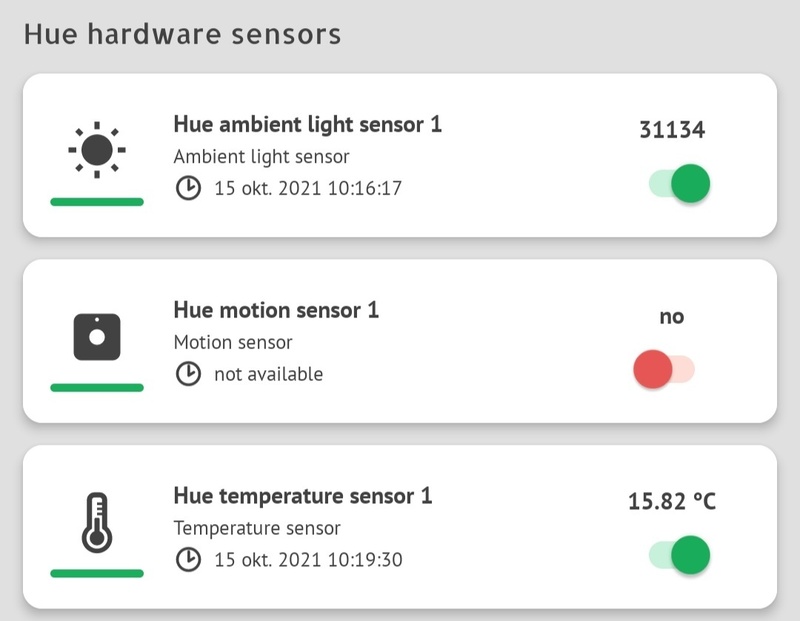Click the ambient light value 31134
The width and height of the screenshot is (800, 621).
(x=672, y=130)
